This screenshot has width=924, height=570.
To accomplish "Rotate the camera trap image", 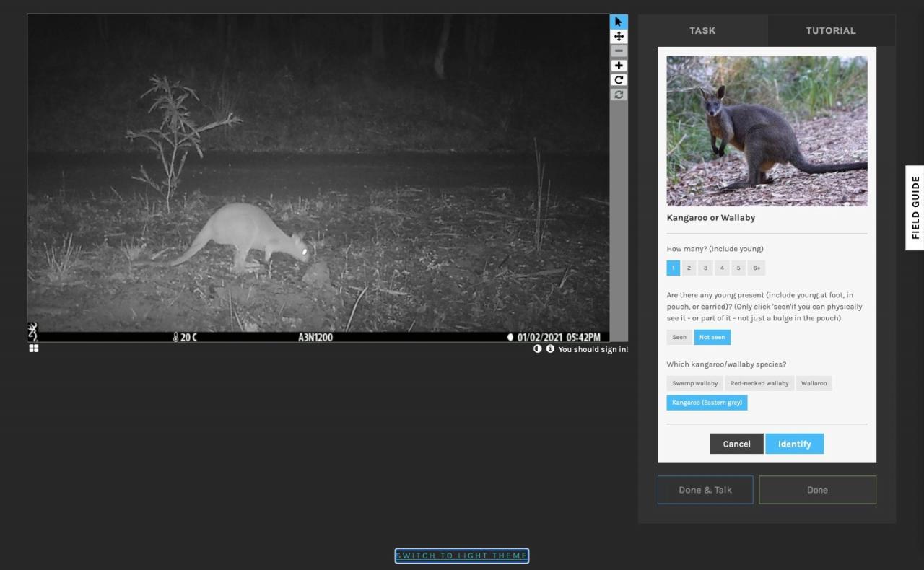I will tap(619, 80).
